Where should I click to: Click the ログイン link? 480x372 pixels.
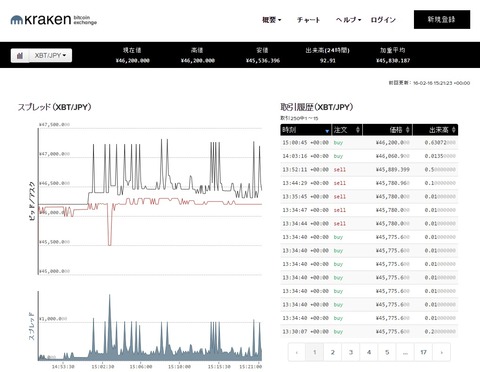pyautogui.click(x=383, y=20)
